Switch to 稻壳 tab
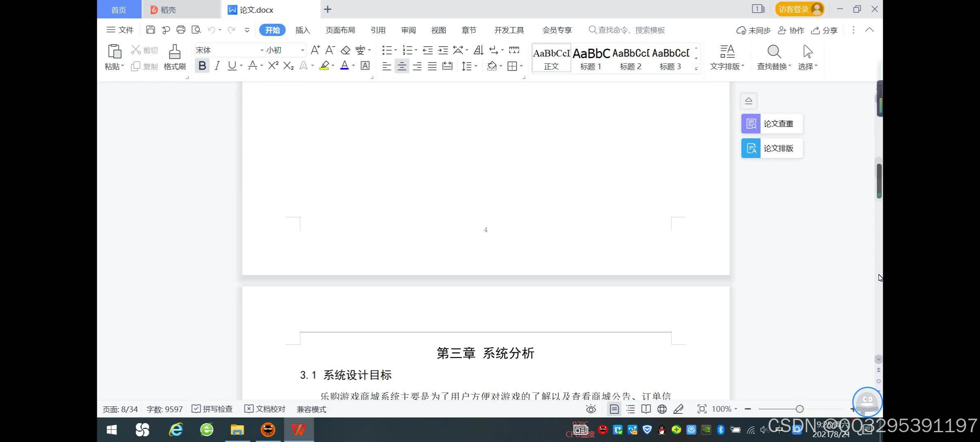 (x=181, y=9)
